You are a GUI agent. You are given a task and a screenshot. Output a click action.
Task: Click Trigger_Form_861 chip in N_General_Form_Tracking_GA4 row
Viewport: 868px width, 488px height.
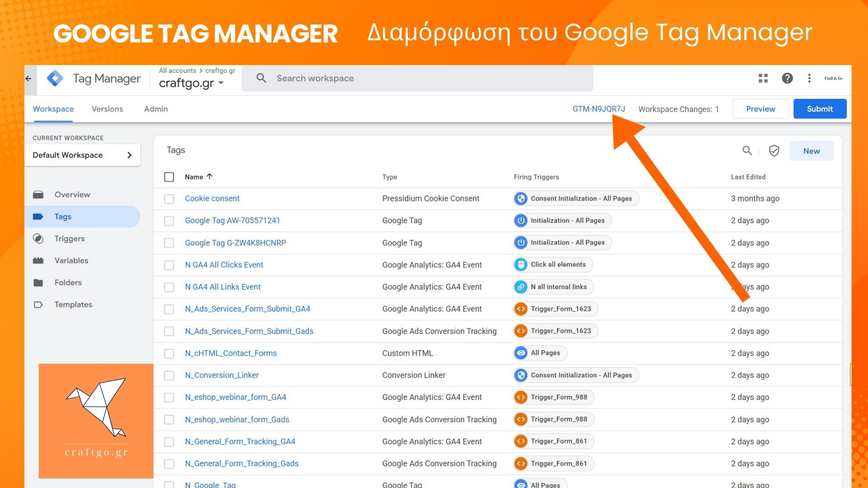tap(554, 441)
